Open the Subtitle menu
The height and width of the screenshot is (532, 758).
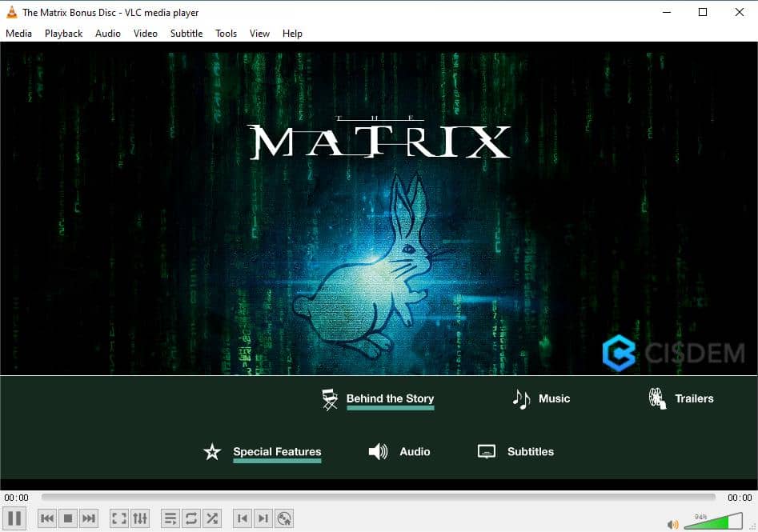click(186, 33)
